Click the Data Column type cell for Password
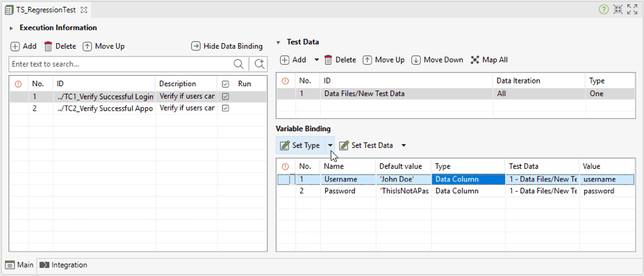 coord(468,191)
